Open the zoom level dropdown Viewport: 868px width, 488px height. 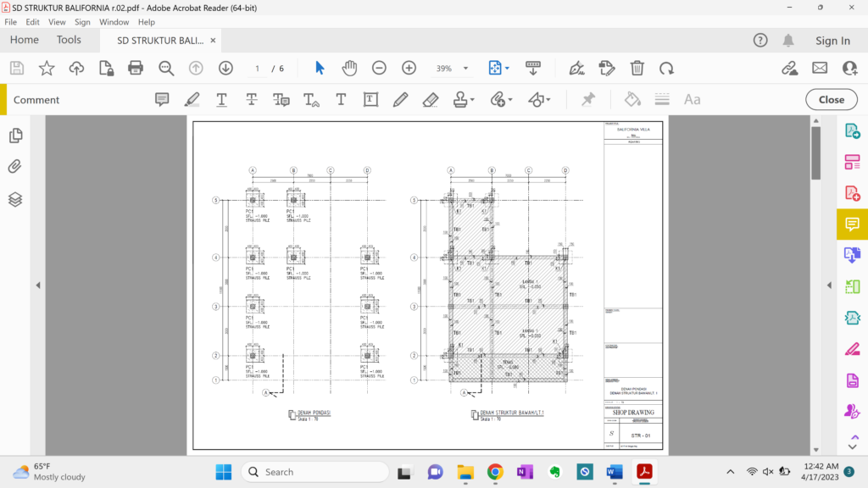[x=464, y=68]
